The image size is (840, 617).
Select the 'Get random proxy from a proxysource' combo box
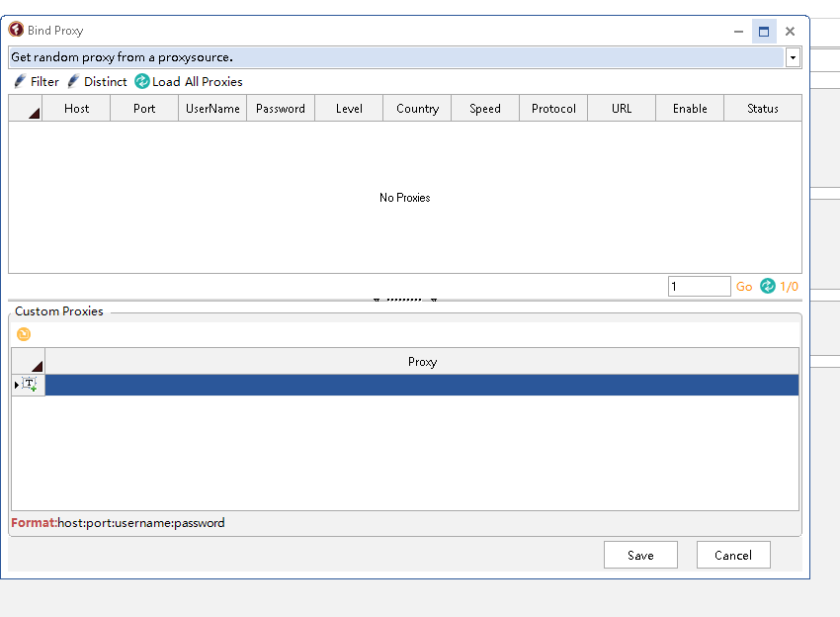(x=395, y=58)
